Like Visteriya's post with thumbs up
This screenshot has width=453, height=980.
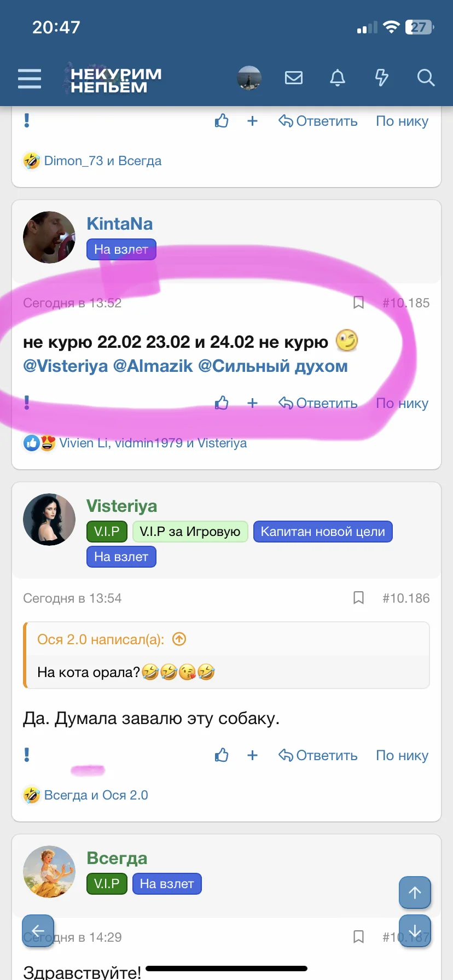tap(222, 755)
